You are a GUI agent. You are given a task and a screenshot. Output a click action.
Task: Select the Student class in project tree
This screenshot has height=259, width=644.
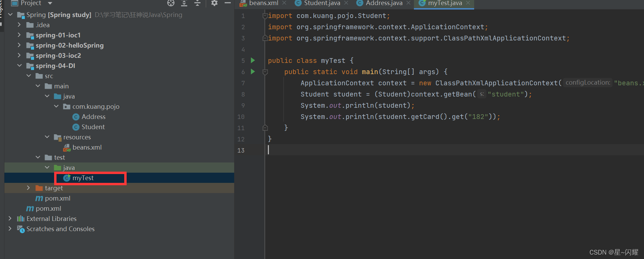coord(93,127)
